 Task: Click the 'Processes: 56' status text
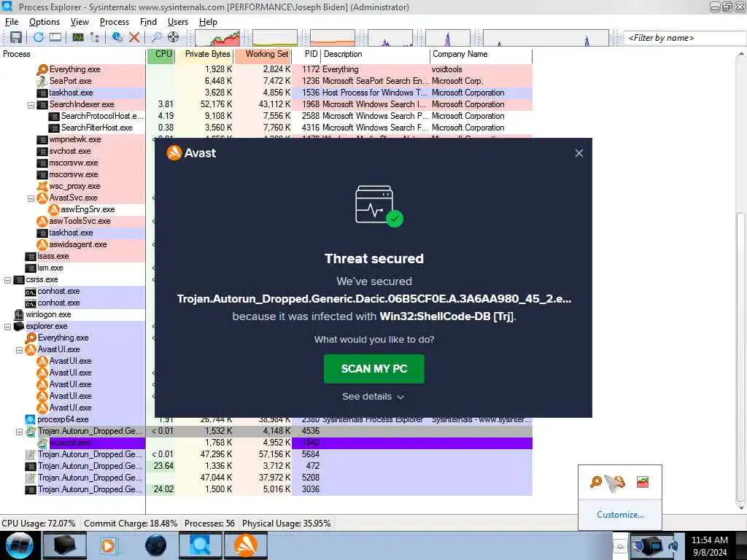click(209, 524)
